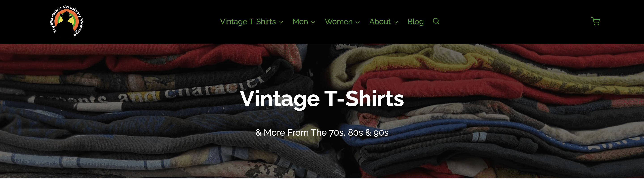Click the search magnifier icon

click(x=436, y=21)
